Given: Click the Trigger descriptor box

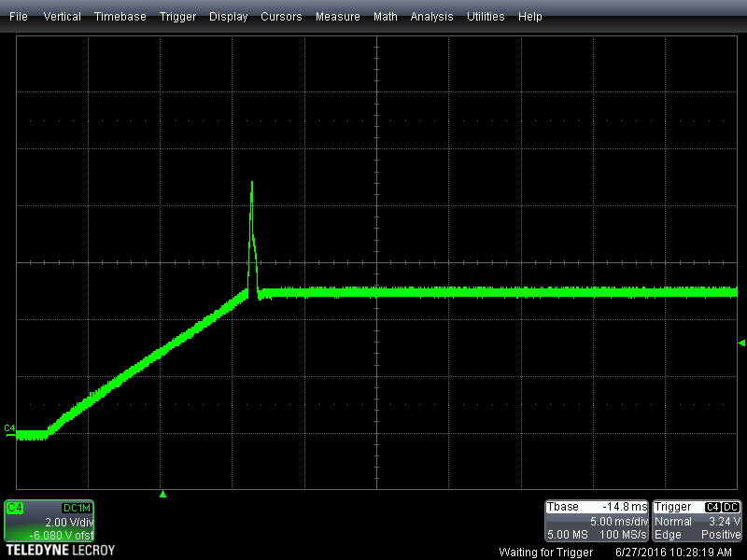Looking at the screenshot, I should click(697, 521).
